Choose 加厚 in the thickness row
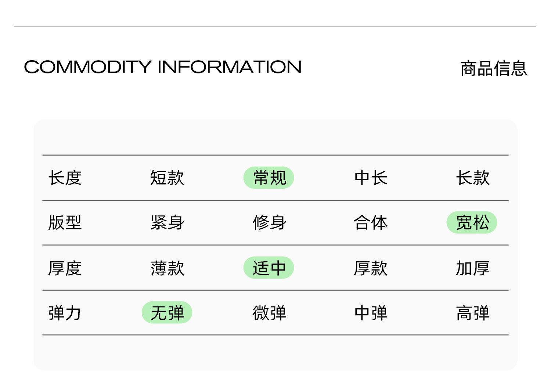551x392 pixels. (473, 268)
